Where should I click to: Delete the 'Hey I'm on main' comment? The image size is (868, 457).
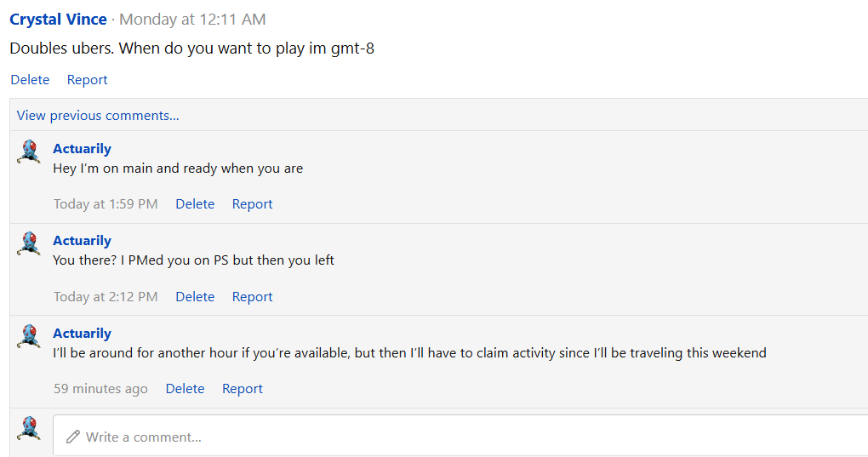pyautogui.click(x=195, y=204)
